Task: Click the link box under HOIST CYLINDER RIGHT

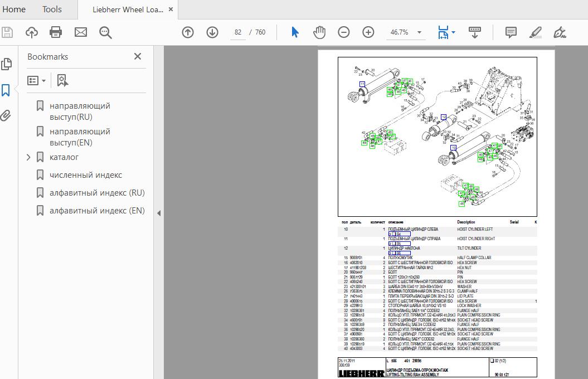Action: (400, 244)
